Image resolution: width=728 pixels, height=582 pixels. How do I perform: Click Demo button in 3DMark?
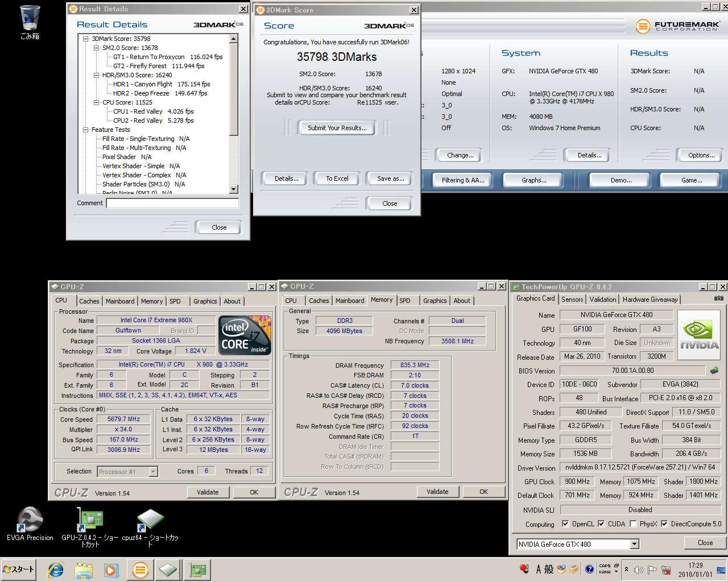point(621,180)
